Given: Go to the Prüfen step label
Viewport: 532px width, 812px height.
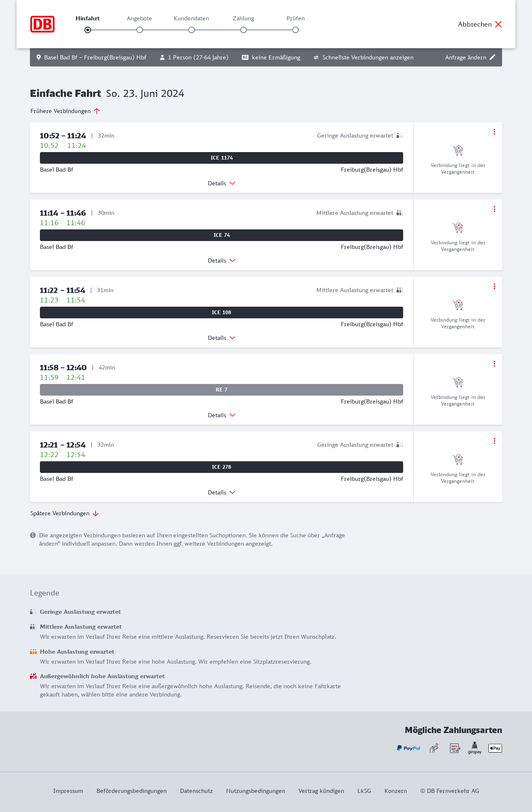Looking at the screenshot, I should 296,18.
